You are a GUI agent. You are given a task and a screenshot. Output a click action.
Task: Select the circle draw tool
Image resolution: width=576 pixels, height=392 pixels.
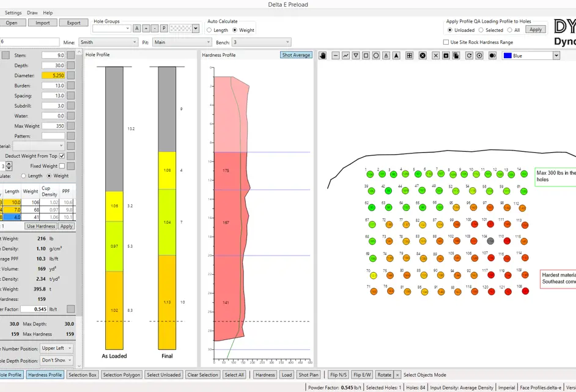point(376,56)
